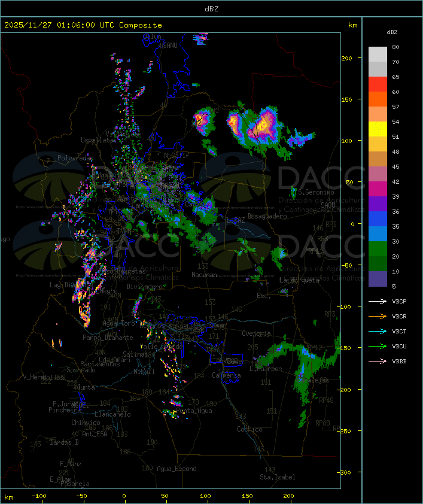Click the Sosneado place label
Viewport: 423px width, 504px height.
pos(81,370)
